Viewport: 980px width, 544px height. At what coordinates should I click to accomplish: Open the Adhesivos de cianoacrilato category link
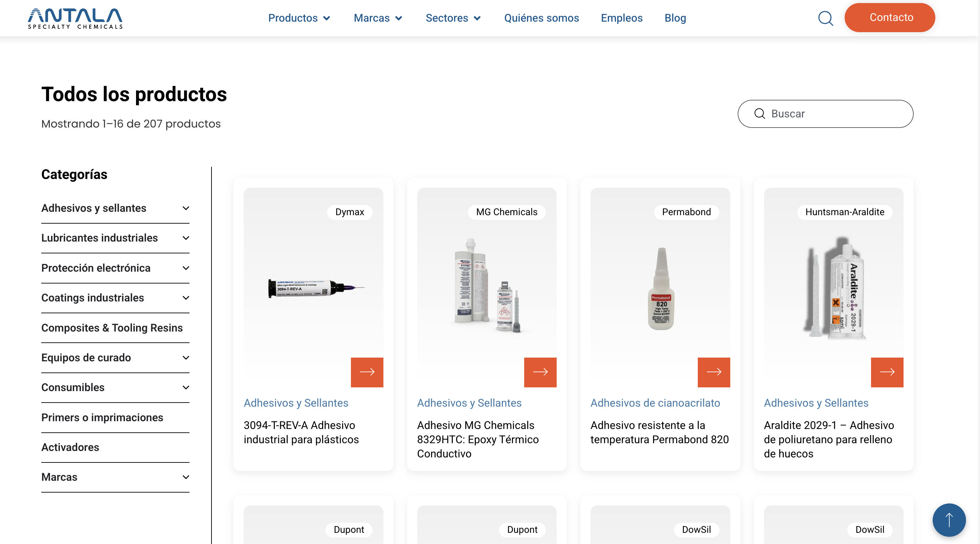pyautogui.click(x=655, y=403)
